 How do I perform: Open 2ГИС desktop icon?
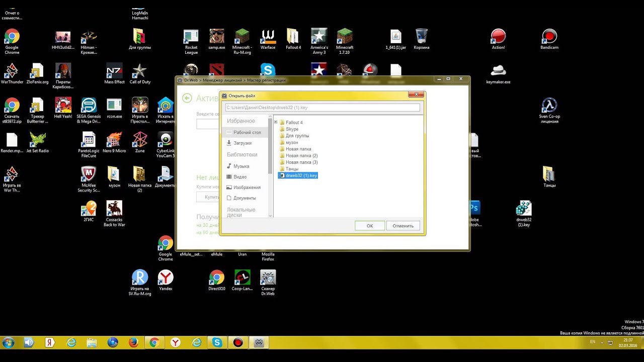89,211
